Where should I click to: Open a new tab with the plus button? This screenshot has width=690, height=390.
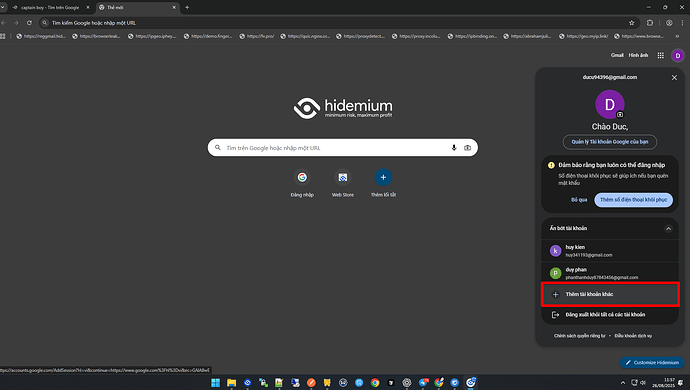pos(187,7)
